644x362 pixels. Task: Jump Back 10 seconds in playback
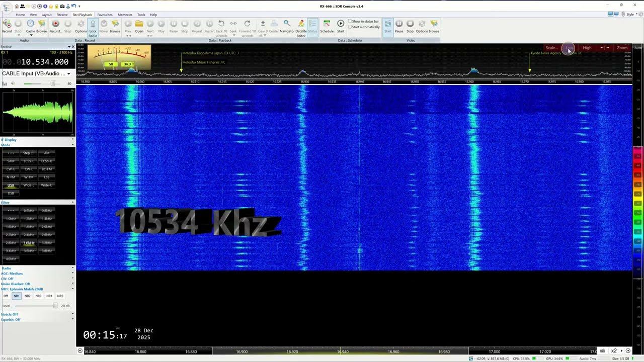tap(221, 28)
